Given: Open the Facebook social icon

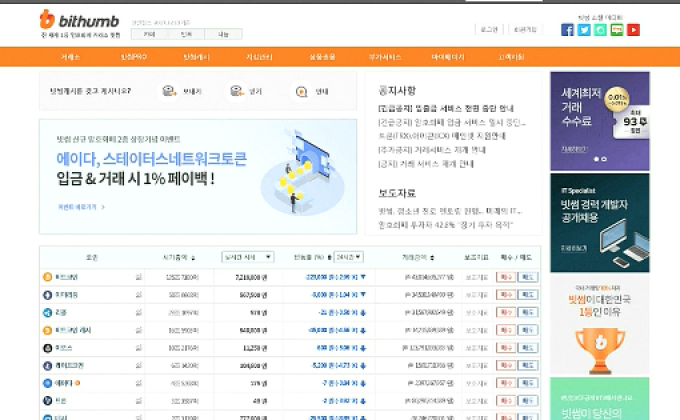Looking at the screenshot, I should [567, 30].
